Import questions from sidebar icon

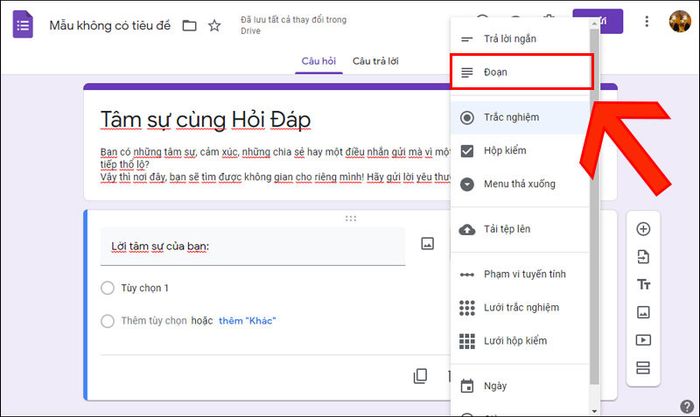coord(643,257)
